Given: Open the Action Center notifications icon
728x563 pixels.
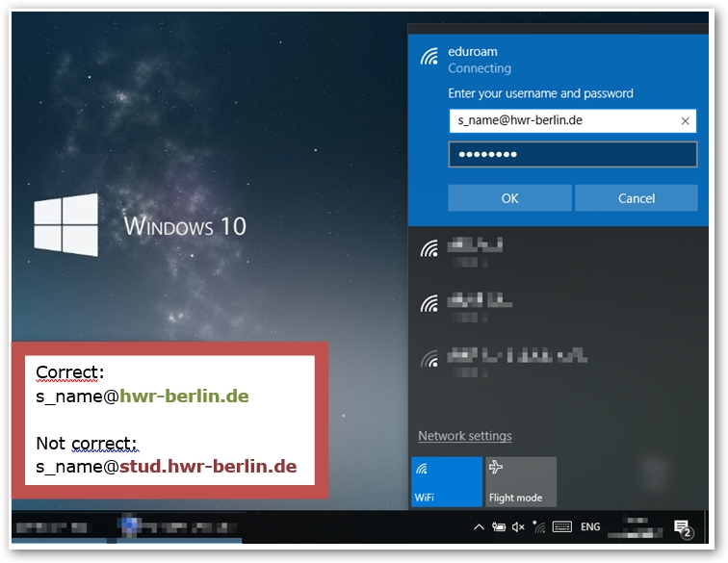Looking at the screenshot, I should click(x=683, y=528).
